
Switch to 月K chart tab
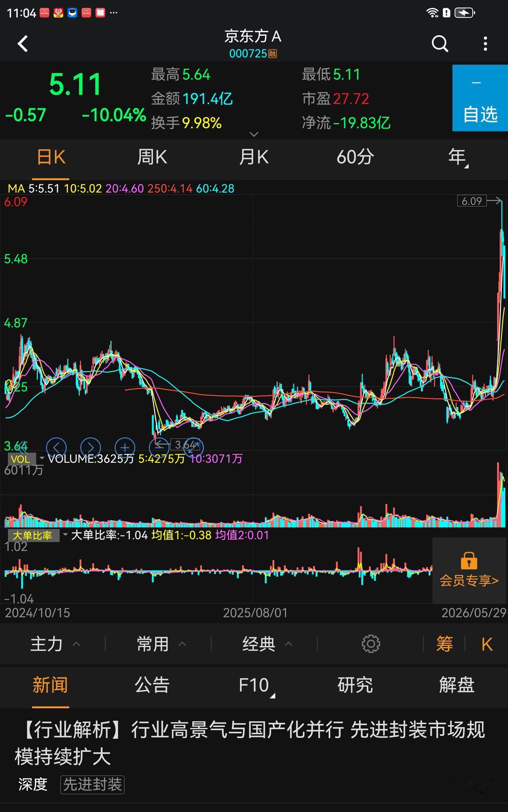254,157
